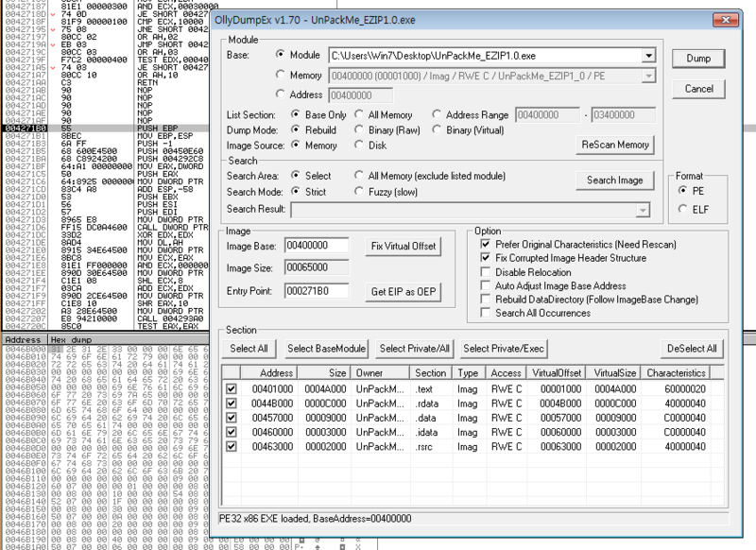Click the Section column header
Screen dimensions: 756x550
click(432, 373)
